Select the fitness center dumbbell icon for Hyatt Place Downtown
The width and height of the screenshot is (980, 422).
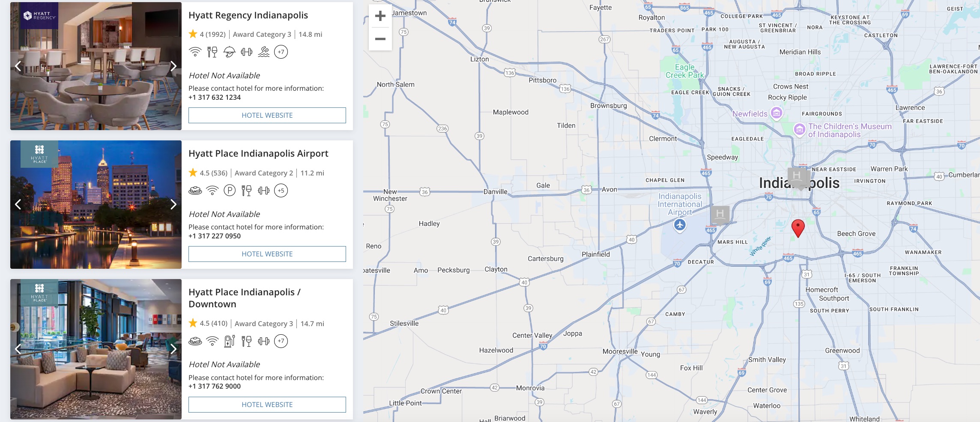[x=263, y=341]
